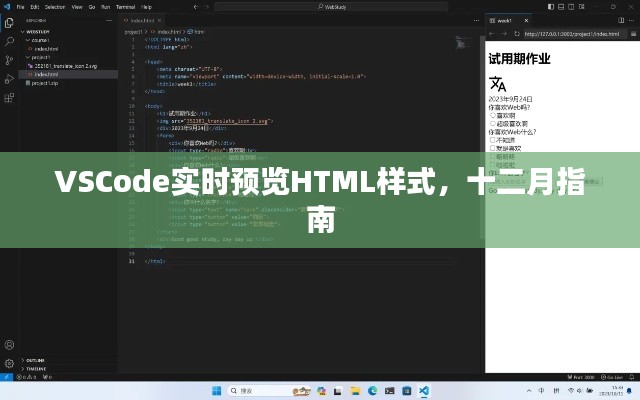
Task: Collapse the project1 folder
Action: tap(27, 58)
